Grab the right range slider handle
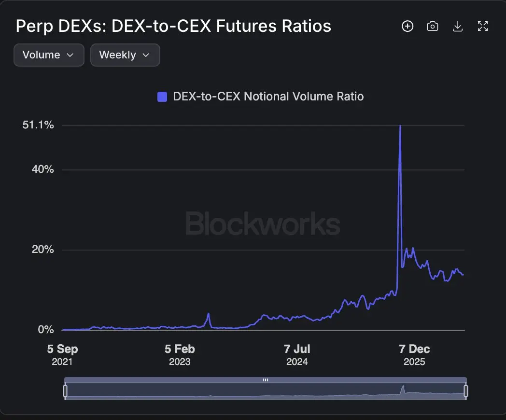Screen dimensions: 506x420 point(465,391)
